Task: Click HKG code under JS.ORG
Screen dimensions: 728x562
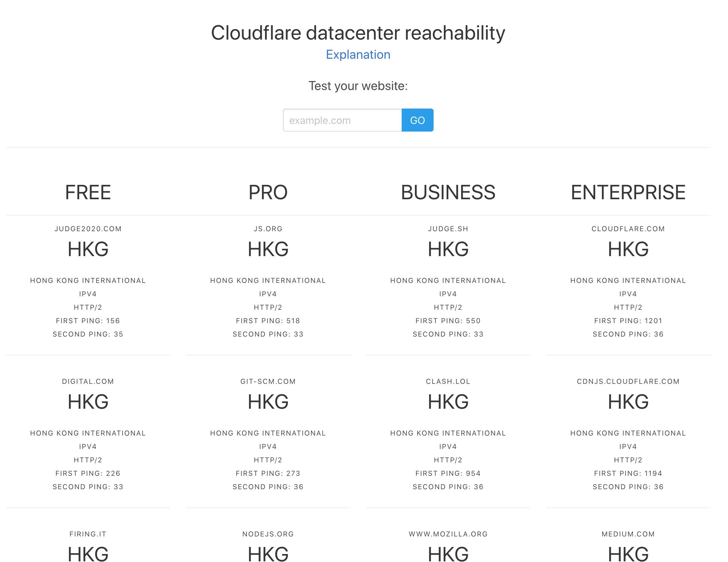Action: [268, 249]
